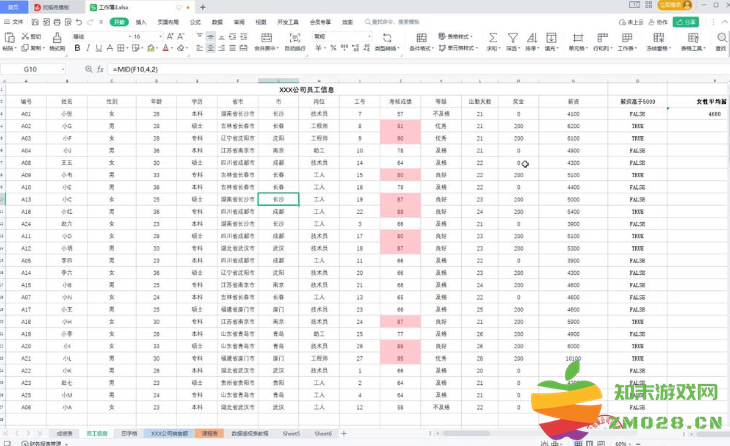Open the font name dropdown

(x=126, y=36)
